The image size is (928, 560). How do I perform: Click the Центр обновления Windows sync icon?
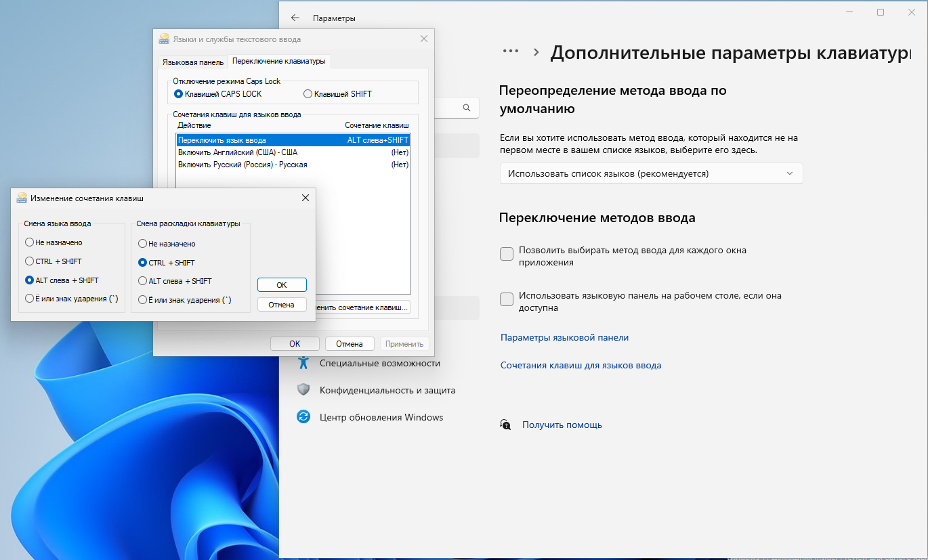303,417
